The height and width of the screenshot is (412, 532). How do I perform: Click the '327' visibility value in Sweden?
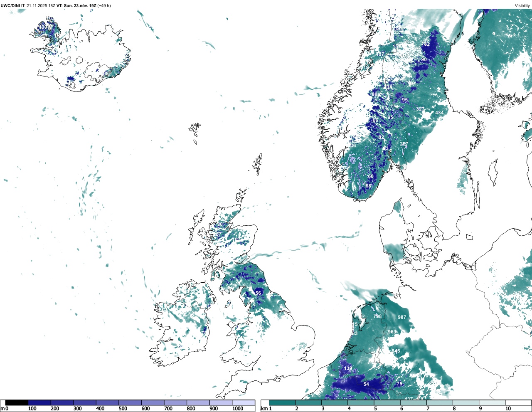point(421,109)
